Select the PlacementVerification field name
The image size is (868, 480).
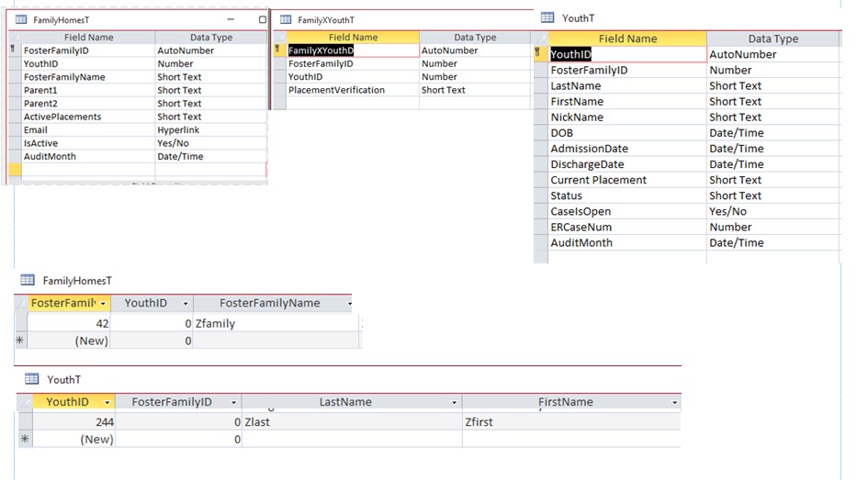336,90
